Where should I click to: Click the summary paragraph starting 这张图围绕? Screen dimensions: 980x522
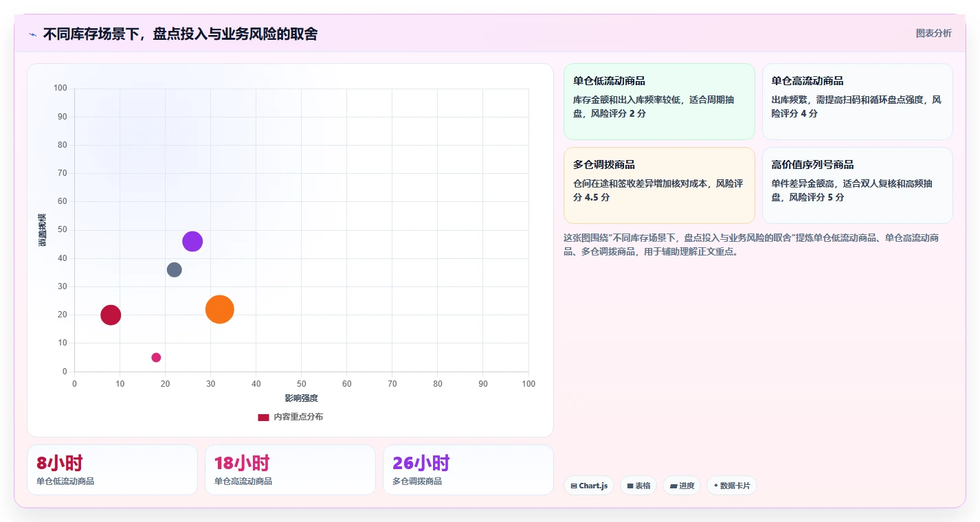[x=751, y=245]
